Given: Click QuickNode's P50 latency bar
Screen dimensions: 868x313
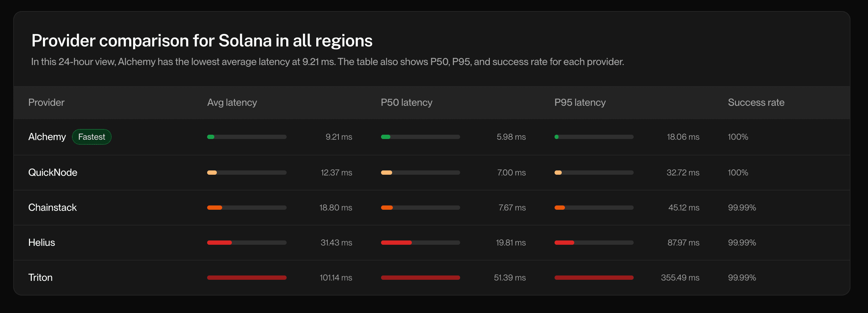Looking at the screenshot, I should click(420, 173).
